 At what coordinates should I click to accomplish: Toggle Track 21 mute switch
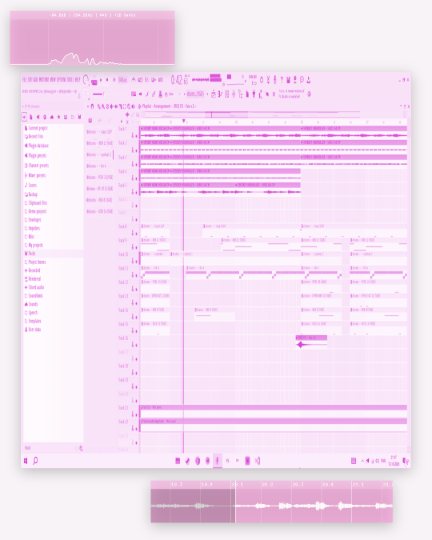(x=136, y=415)
